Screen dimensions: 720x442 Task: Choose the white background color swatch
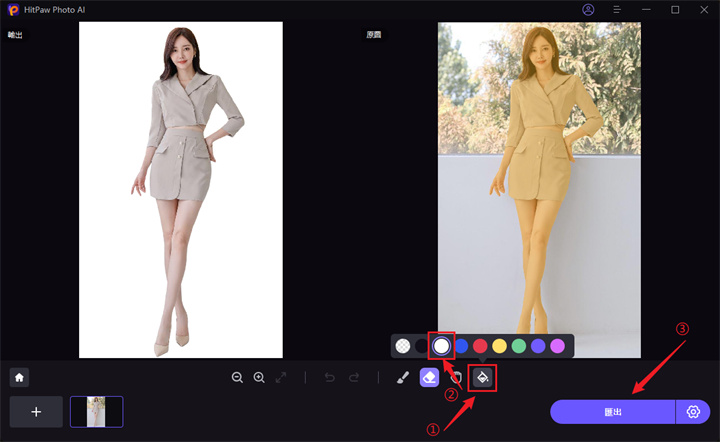441,346
